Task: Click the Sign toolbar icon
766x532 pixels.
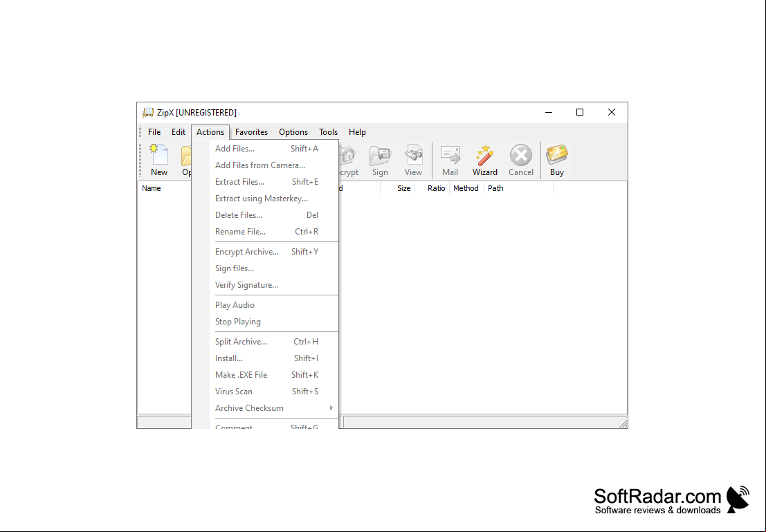Action: 380,160
